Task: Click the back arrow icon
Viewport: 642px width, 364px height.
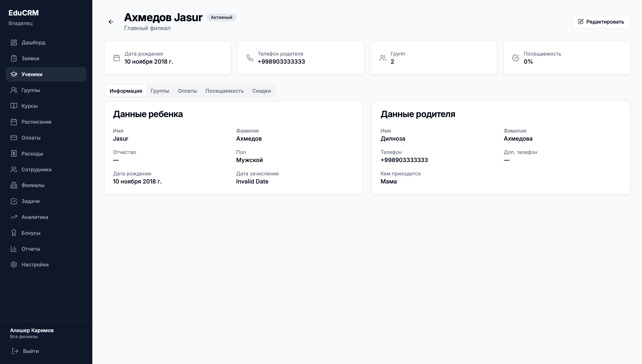Action: tap(111, 22)
